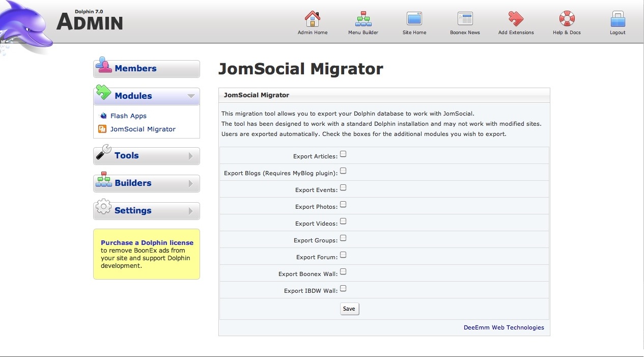Viewport: 644px width, 357px height.
Task: Click the Admin Home label
Action: click(313, 33)
